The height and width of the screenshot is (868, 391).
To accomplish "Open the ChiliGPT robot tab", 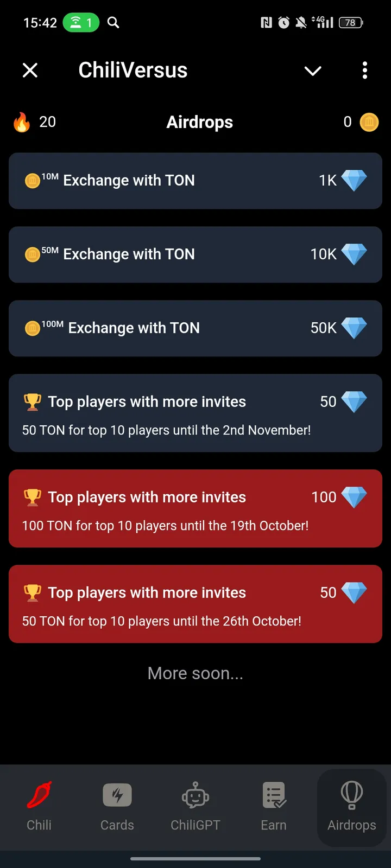I will 195,806.
